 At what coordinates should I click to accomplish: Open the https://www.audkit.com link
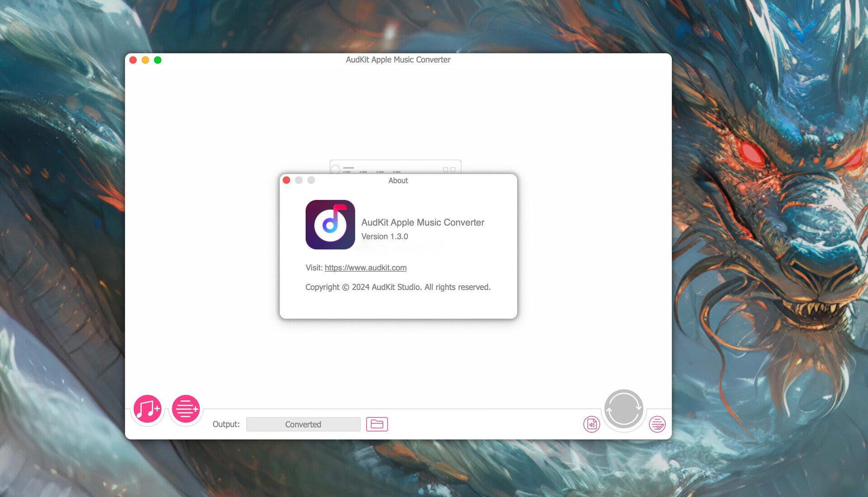[x=365, y=268]
